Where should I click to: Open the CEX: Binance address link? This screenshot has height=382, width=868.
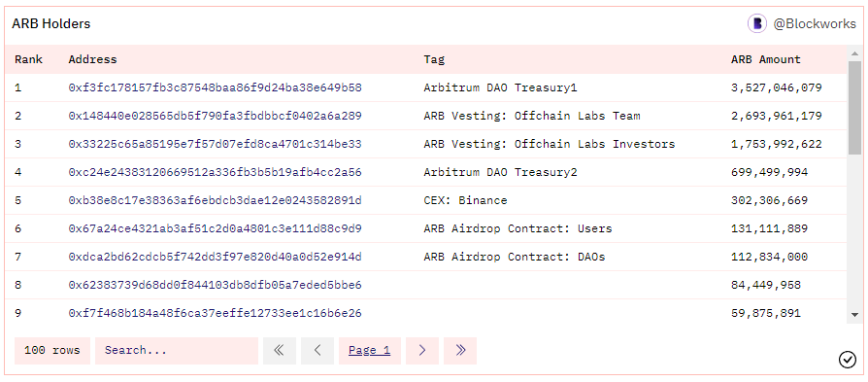(x=215, y=200)
